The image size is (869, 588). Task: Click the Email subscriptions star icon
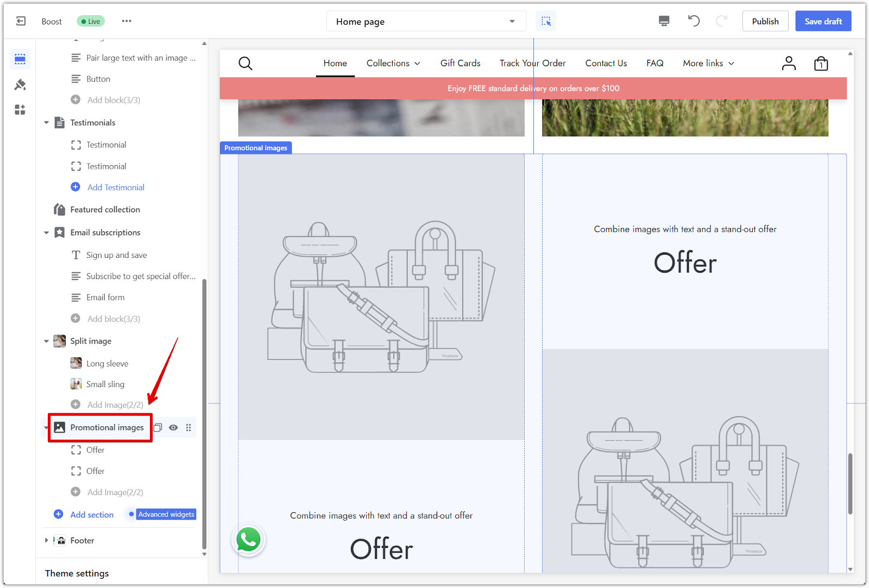tap(60, 232)
